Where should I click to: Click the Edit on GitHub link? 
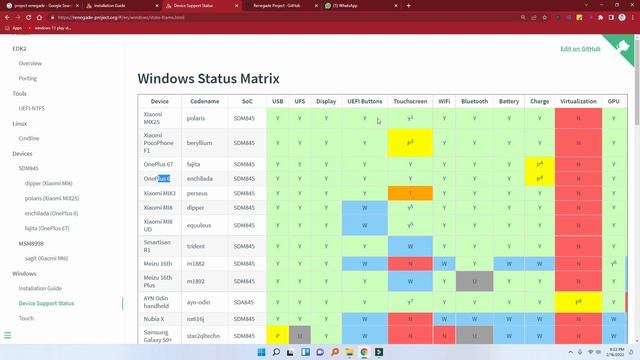(x=580, y=49)
